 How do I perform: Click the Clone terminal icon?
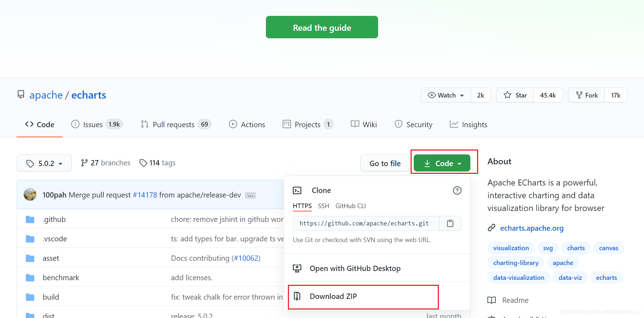(297, 190)
